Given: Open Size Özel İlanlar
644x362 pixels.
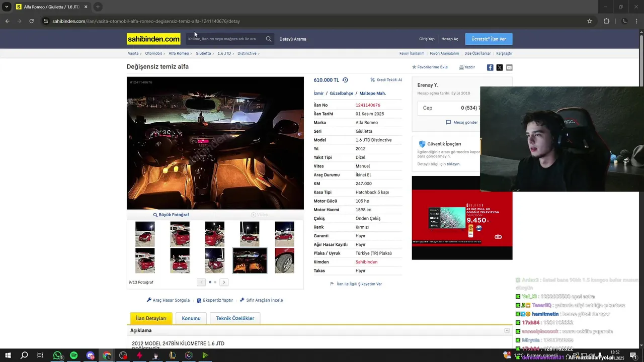Looking at the screenshot, I should tap(477, 53).
